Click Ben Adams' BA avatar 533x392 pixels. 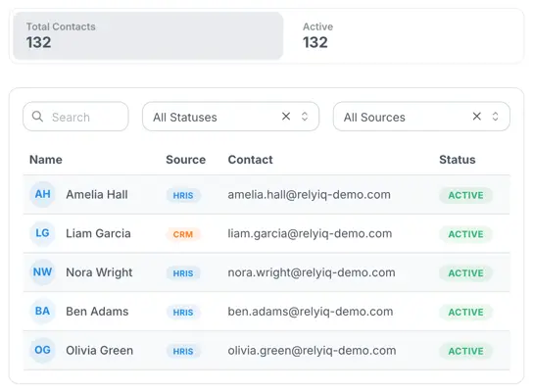[x=42, y=311]
